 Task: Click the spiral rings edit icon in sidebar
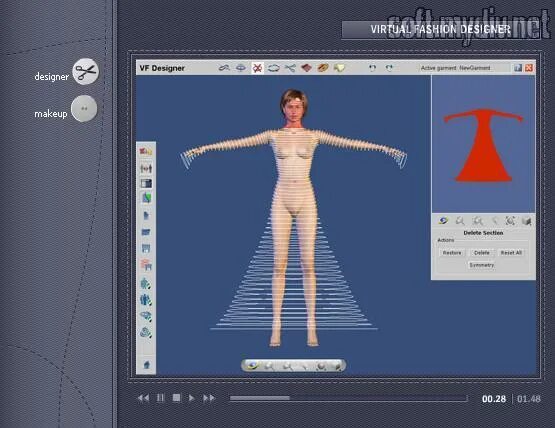146,332
